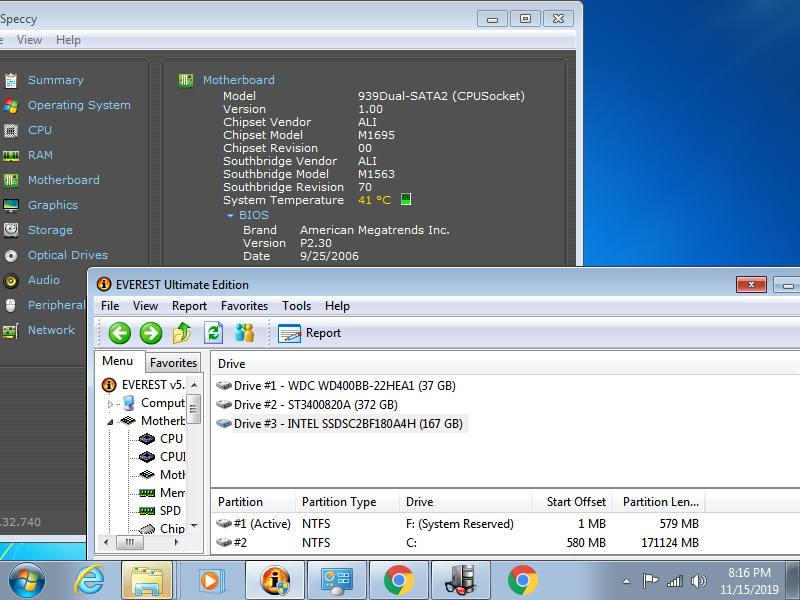Screen dimensions: 800x600
Task: Open Windows Start menu
Action: pos(27,581)
